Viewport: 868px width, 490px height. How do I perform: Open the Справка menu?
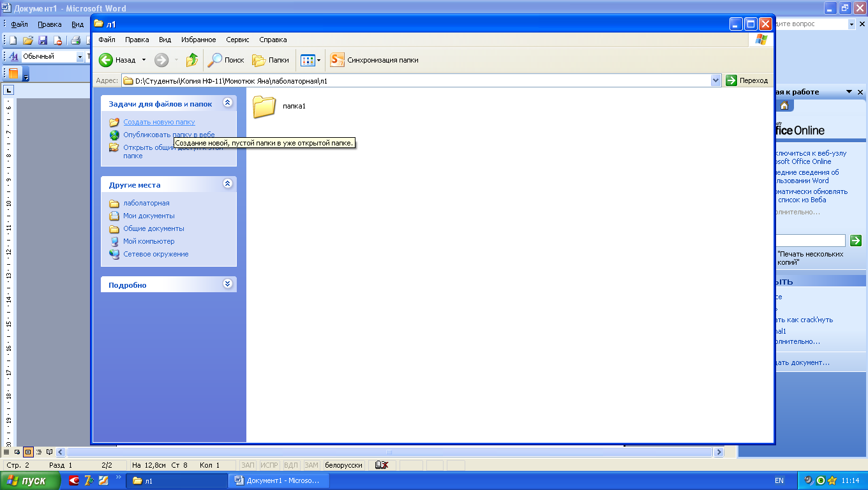[273, 40]
